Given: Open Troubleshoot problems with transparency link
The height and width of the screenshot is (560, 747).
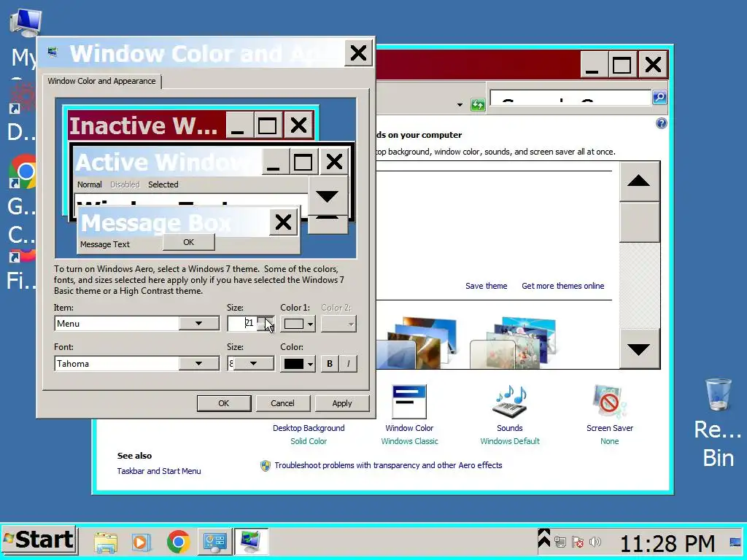Looking at the screenshot, I should tap(388, 465).
